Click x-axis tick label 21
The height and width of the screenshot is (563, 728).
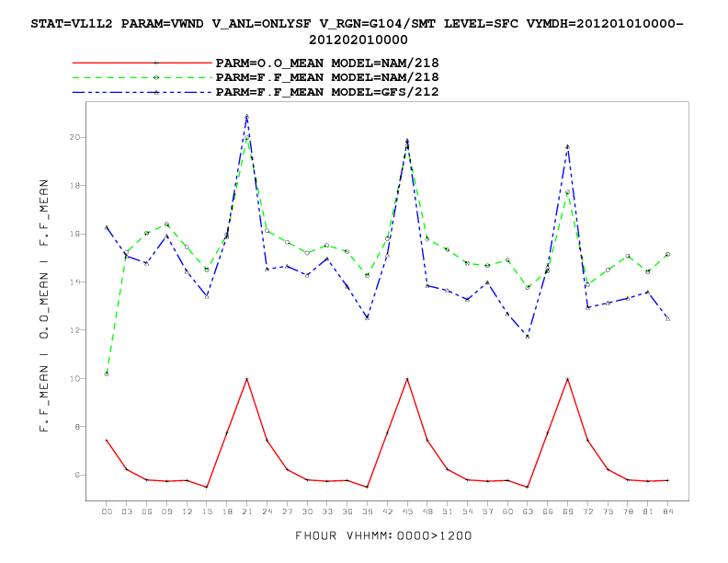click(x=247, y=511)
